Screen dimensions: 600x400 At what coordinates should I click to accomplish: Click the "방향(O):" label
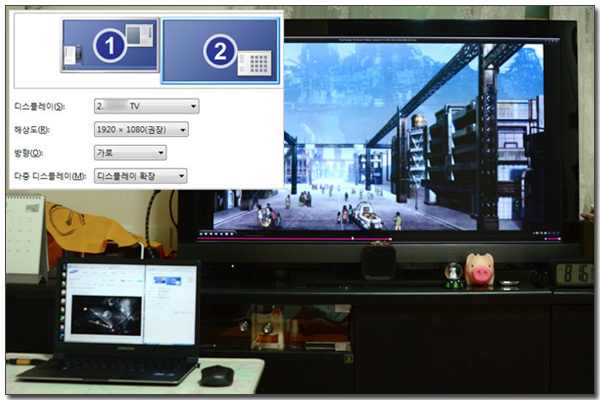tap(28, 153)
